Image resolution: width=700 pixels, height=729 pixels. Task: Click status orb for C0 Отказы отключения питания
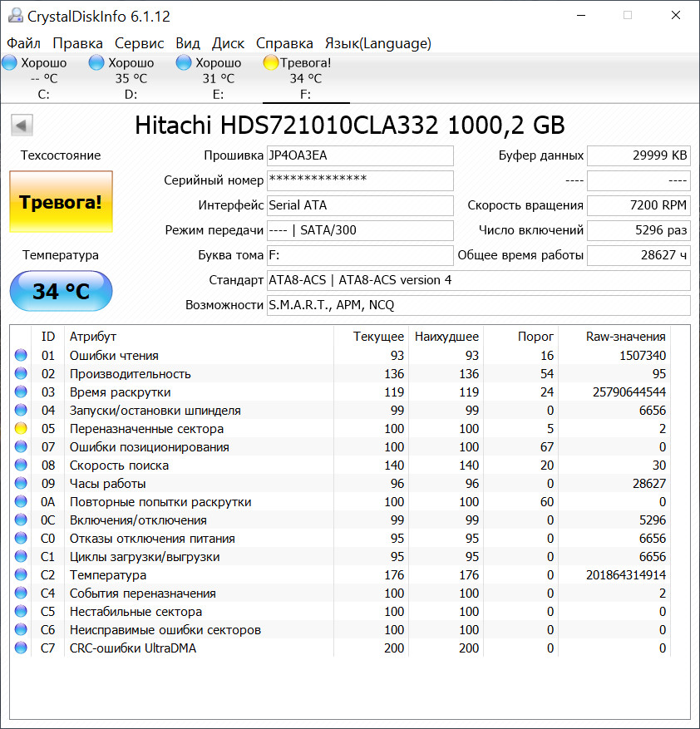[21, 538]
